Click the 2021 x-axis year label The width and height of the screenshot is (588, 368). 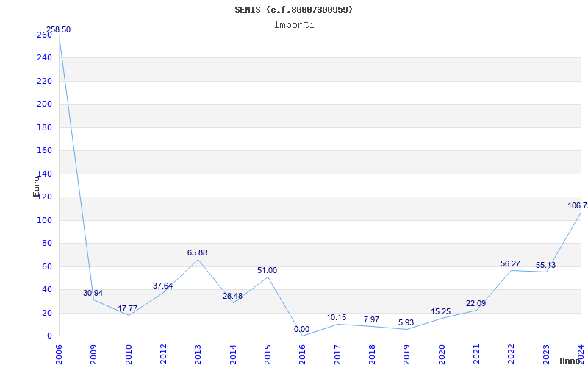[476, 355]
